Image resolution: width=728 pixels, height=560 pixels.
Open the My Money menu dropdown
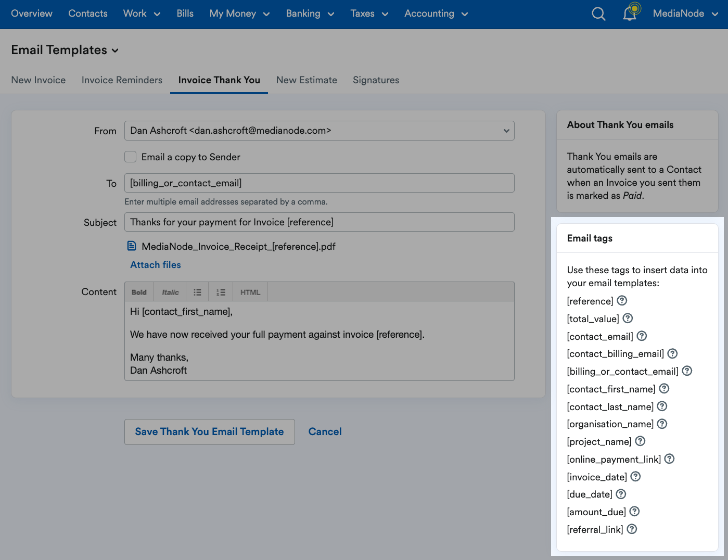coord(239,14)
